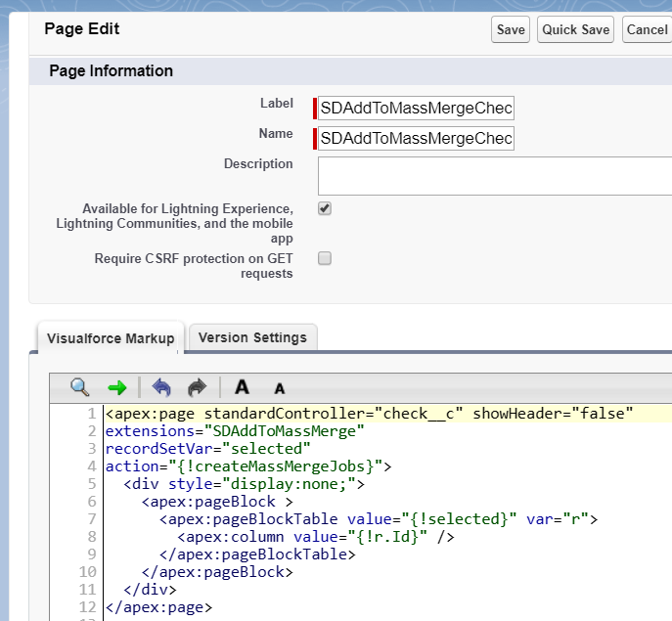Click the div style="display:none;" code line
This screenshot has height=621, width=672.
244,484
